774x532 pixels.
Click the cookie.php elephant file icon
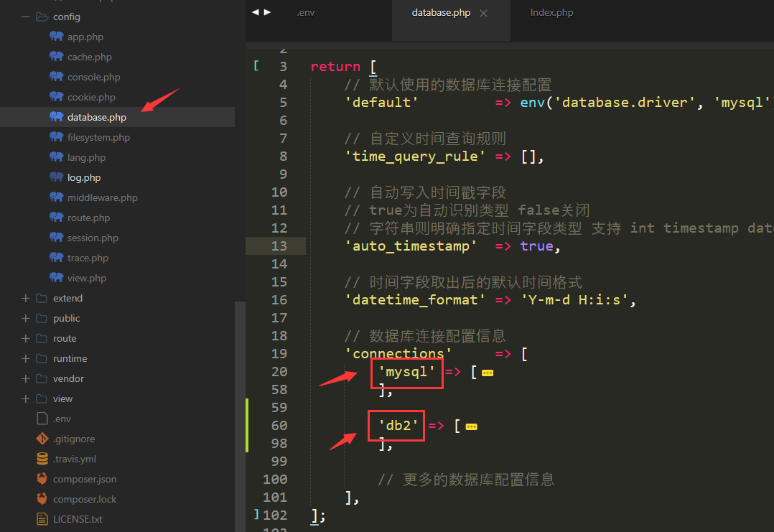(x=56, y=97)
